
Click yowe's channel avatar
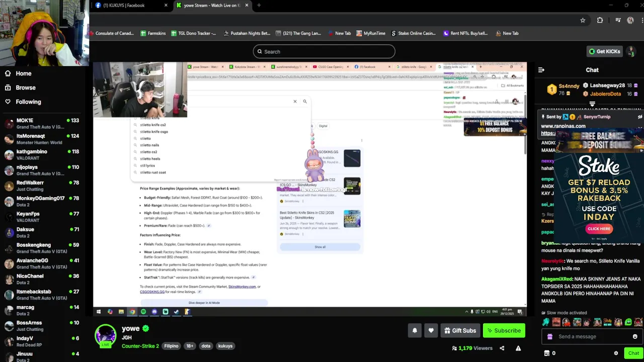pyautogui.click(x=106, y=335)
